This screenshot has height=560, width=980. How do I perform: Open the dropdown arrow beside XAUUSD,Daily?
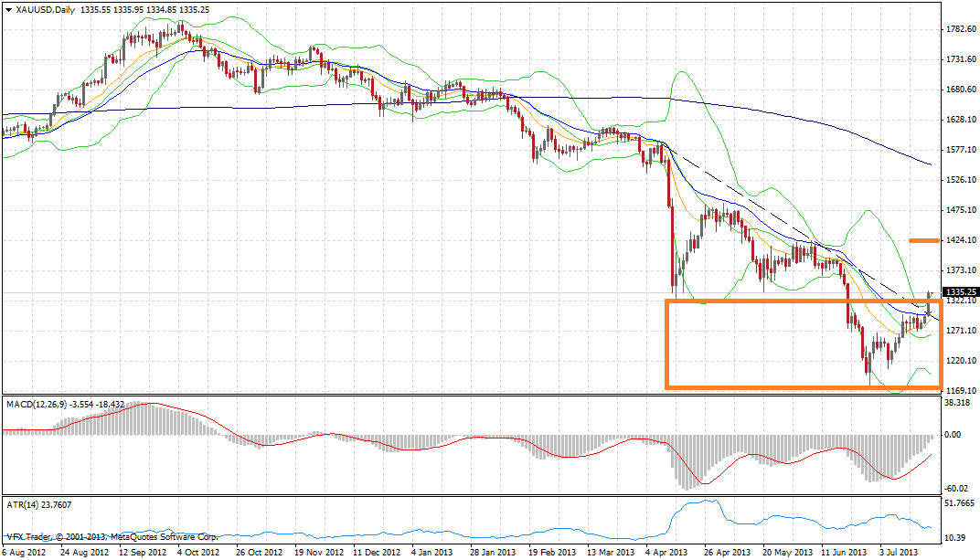pyautogui.click(x=8, y=10)
